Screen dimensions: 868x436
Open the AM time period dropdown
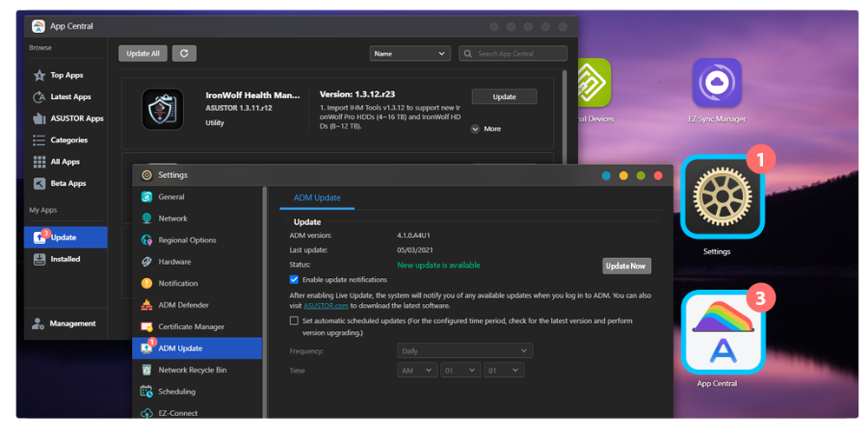coord(418,370)
